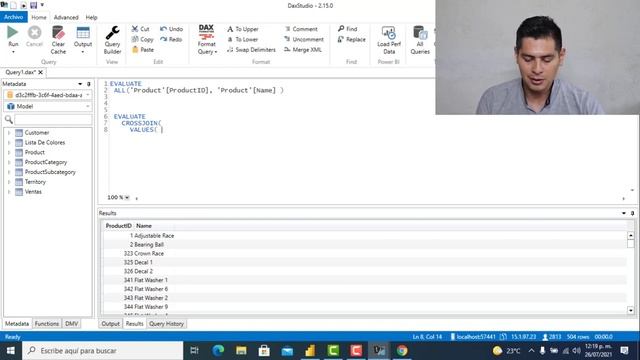The image size is (640, 360).
Task: Undo the last edit
Action: [x=171, y=29]
